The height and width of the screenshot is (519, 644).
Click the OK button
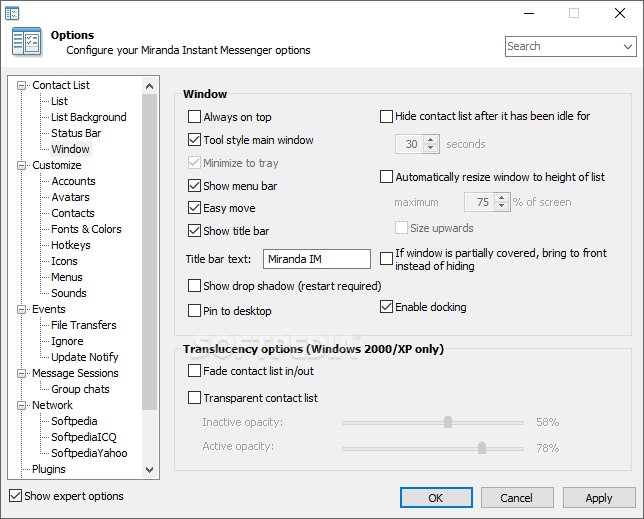436,498
